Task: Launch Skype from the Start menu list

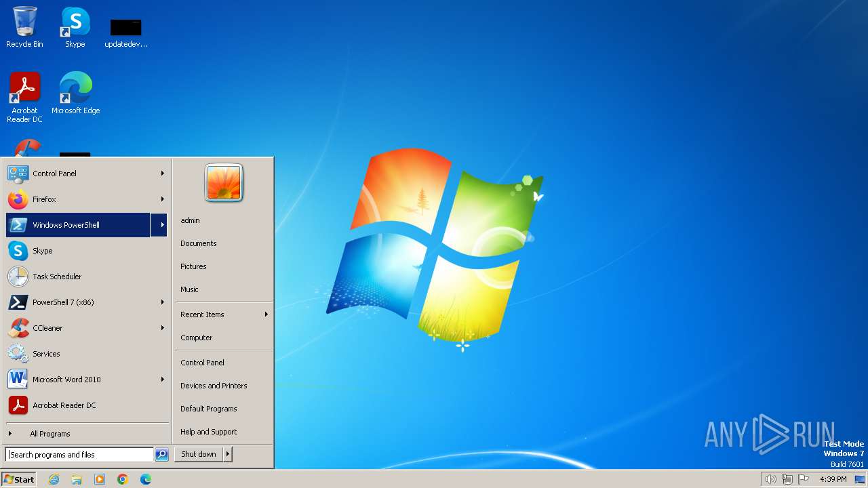Action: [86, 251]
